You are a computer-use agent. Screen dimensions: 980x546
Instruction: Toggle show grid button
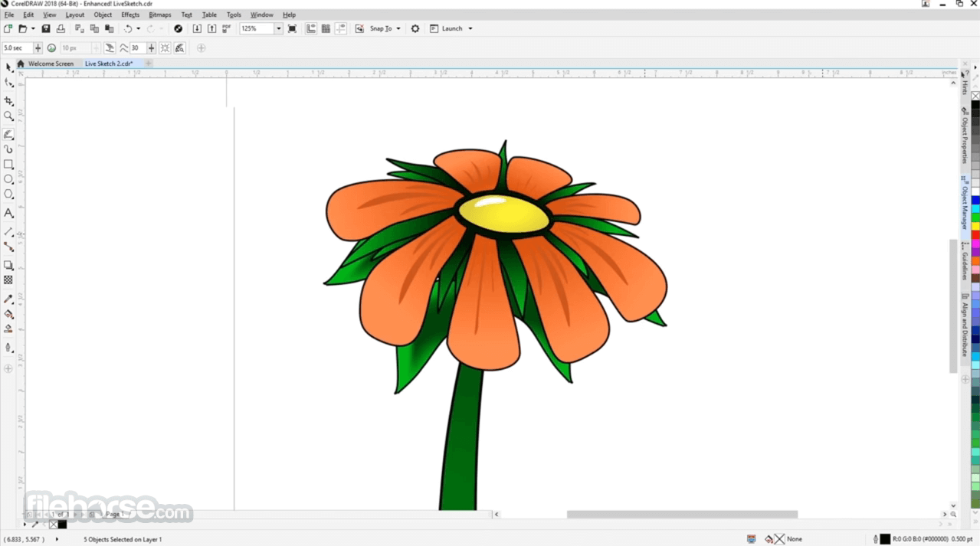(x=326, y=28)
